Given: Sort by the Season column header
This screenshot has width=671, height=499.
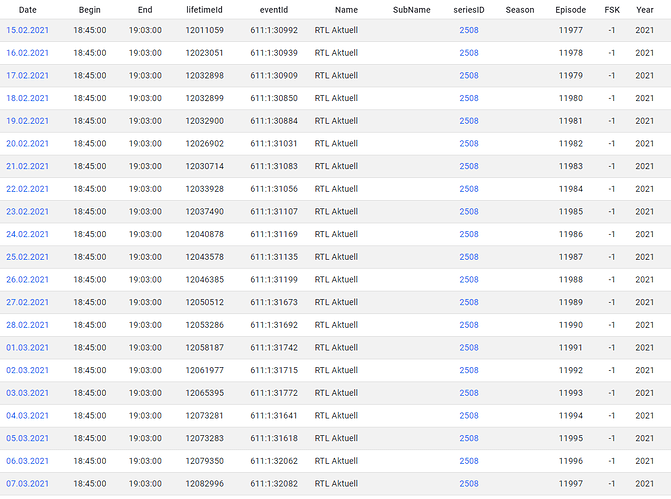Looking at the screenshot, I should coord(520,10).
